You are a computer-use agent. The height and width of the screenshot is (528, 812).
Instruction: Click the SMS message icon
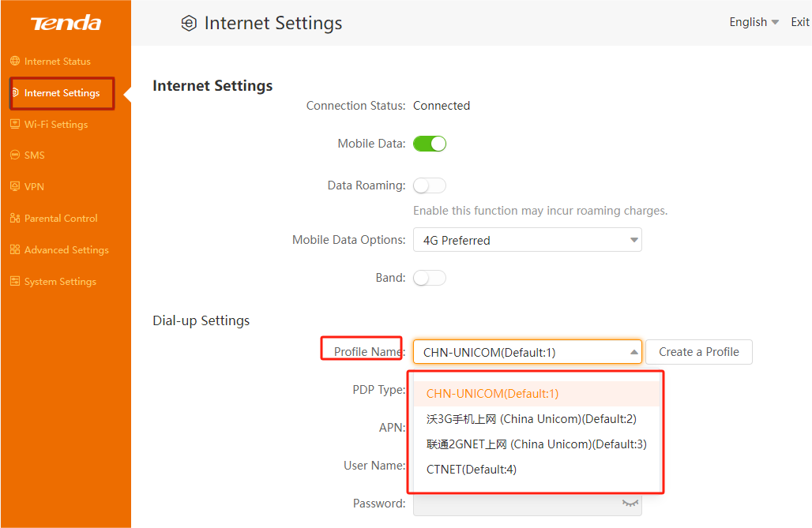[x=15, y=155]
